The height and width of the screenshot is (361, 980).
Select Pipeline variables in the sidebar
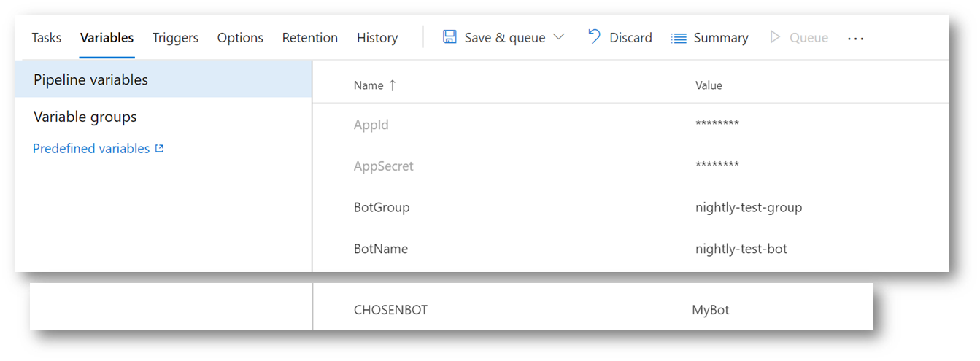pos(163,79)
